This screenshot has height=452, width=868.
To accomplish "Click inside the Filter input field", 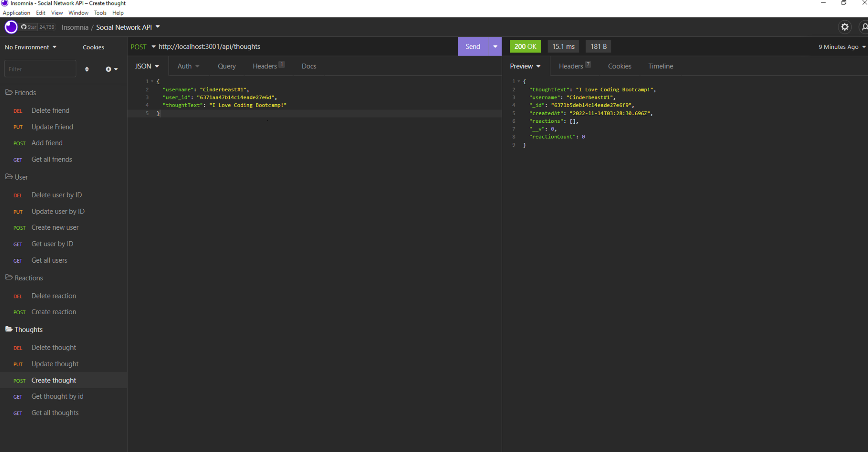I will (40, 68).
